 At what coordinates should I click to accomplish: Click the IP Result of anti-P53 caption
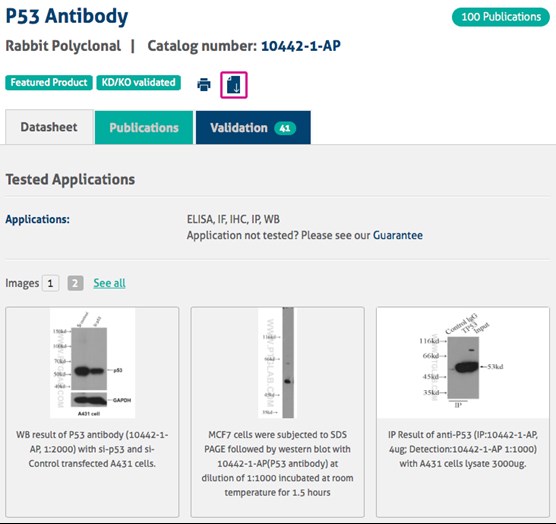pyautogui.click(x=463, y=449)
